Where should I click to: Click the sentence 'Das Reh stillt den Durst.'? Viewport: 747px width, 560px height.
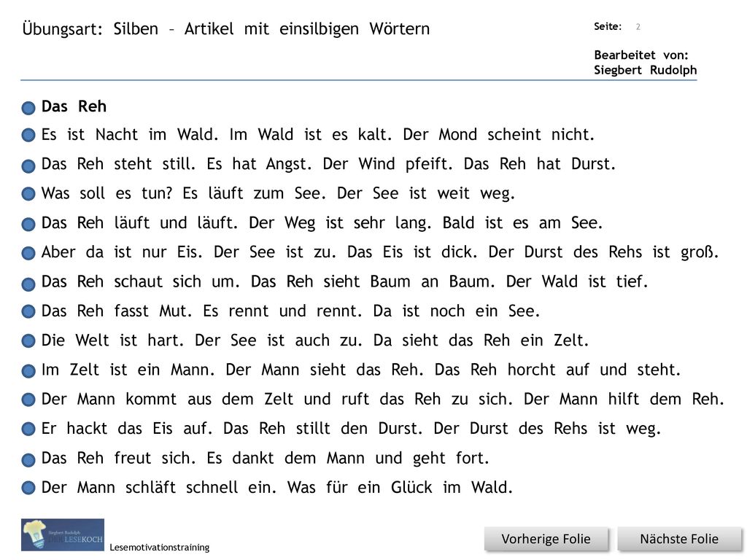pyautogui.click(x=323, y=429)
